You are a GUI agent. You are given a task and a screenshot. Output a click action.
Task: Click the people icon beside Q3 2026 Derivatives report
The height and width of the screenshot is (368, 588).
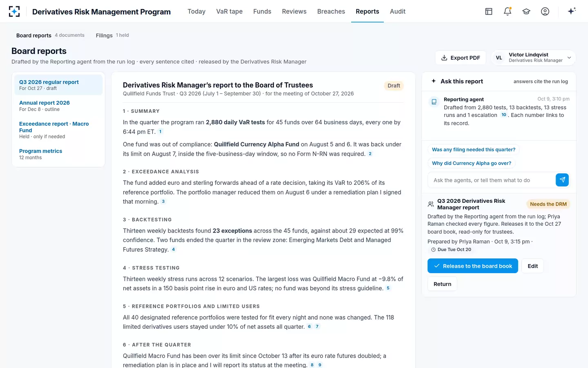tap(431, 204)
